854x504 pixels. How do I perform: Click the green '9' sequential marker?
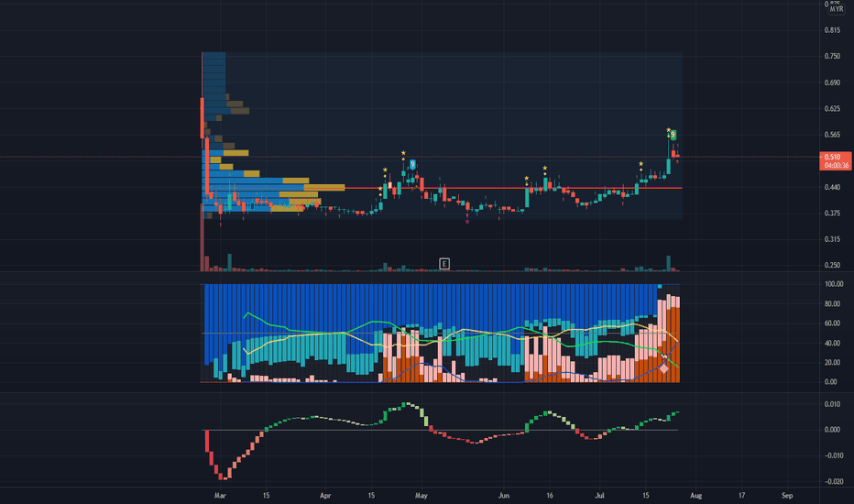point(673,135)
